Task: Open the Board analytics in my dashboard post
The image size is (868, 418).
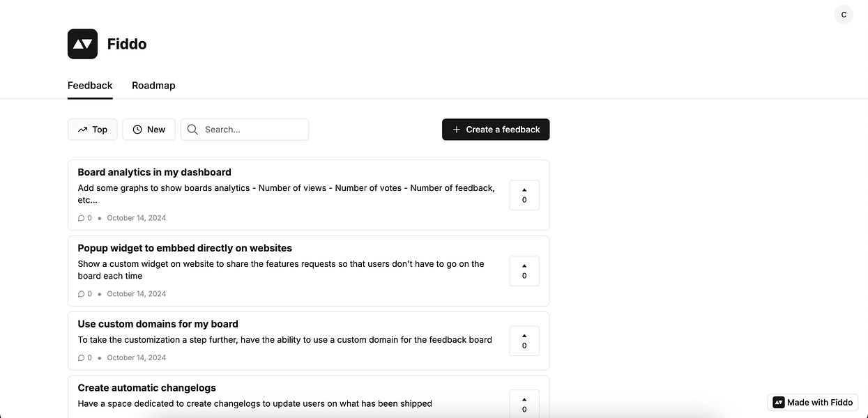Action: 154,172
